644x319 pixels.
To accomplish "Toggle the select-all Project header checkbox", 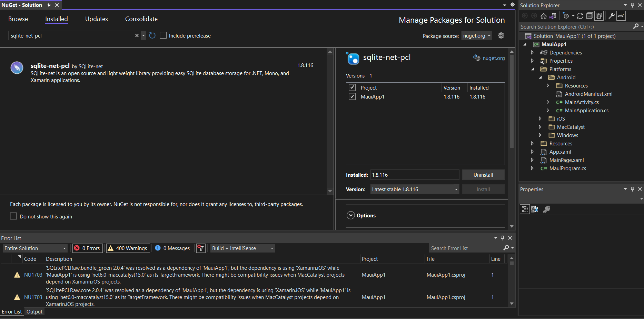I will [x=352, y=88].
